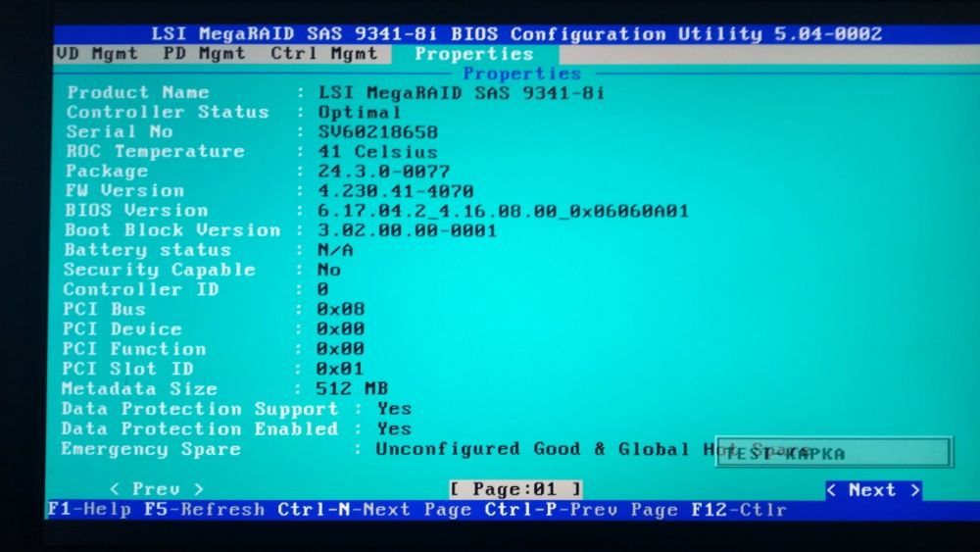Click the 512 MB metadata value
Screen dimensions: 980x552
coord(352,389)
